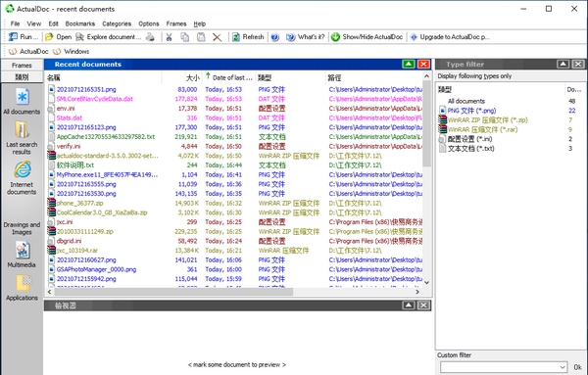588x375 pixels.
Task: Click the Copy toolbar icon
Action: tap(185, 36)
